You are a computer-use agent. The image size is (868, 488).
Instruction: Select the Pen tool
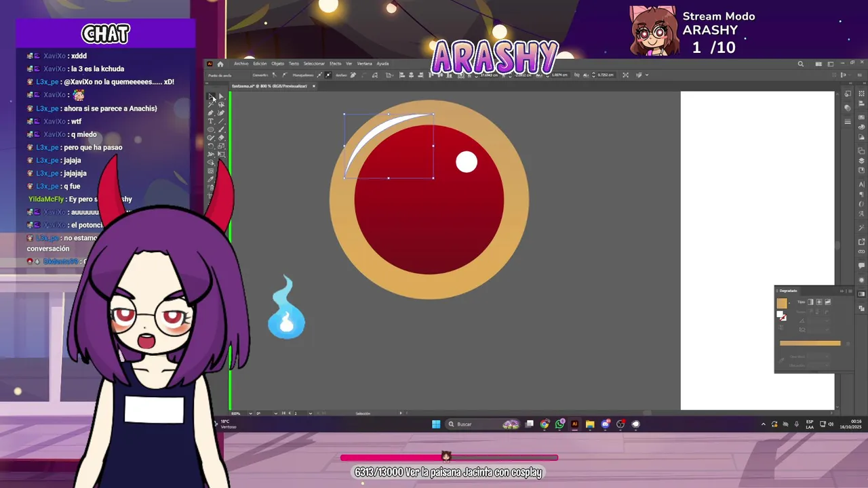pyautogui.click(x=211, y=113)
